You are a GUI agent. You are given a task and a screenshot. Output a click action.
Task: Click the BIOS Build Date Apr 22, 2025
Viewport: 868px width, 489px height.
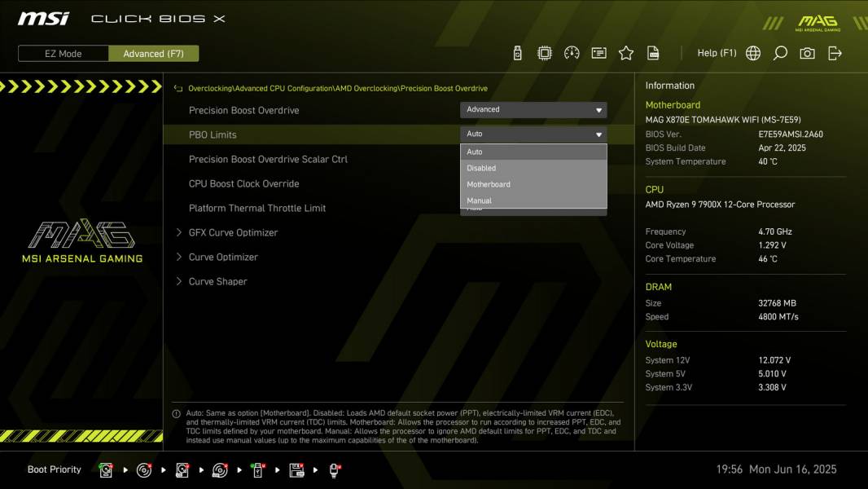pyautogui.click(x=782, y=148)
